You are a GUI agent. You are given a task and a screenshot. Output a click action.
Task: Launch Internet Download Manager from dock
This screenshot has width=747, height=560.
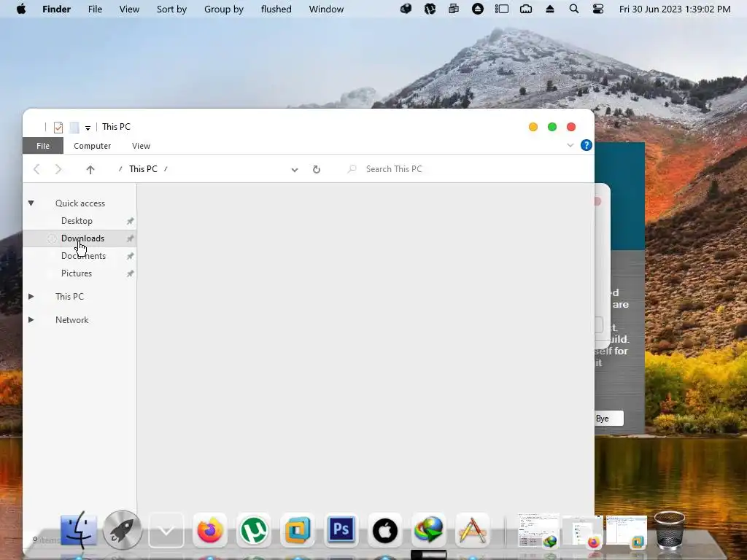click(428, 530)
